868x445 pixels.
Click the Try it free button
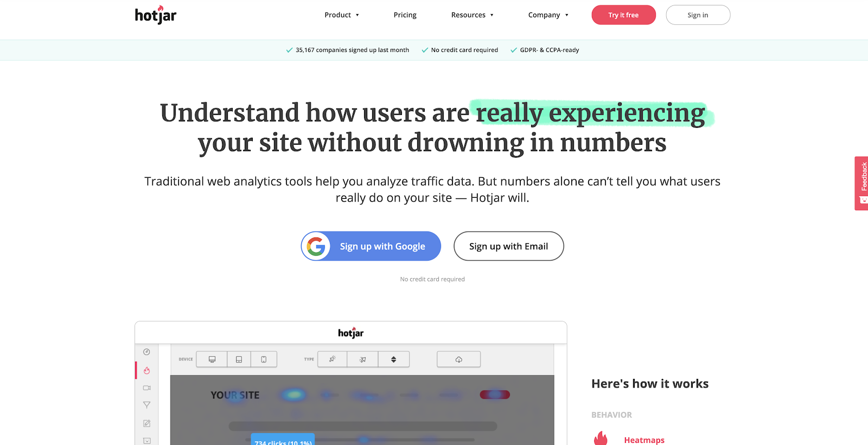624,15
